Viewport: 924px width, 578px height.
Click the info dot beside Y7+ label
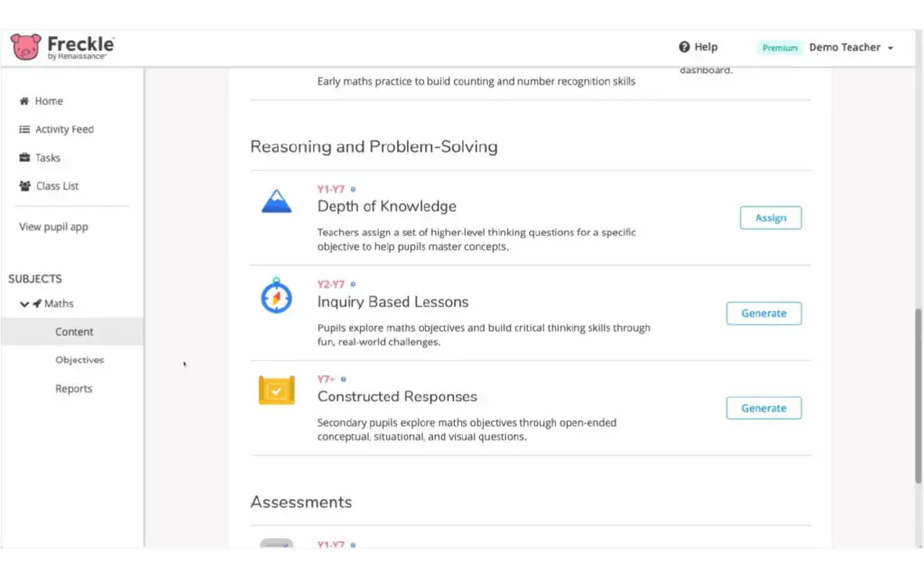click(344, 379)
